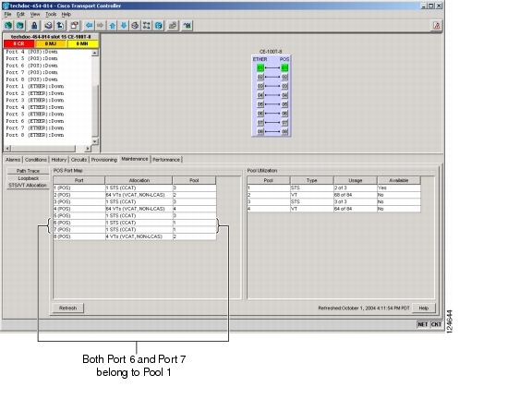Click port list scrollbar down arrow
Image resolution: width=532 pixels, height=399 pixels.
click(94, 141)
